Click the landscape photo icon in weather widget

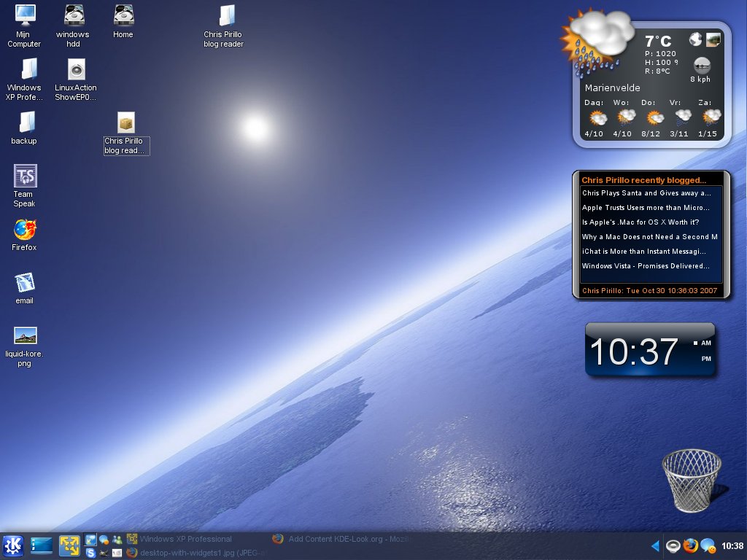713,39
